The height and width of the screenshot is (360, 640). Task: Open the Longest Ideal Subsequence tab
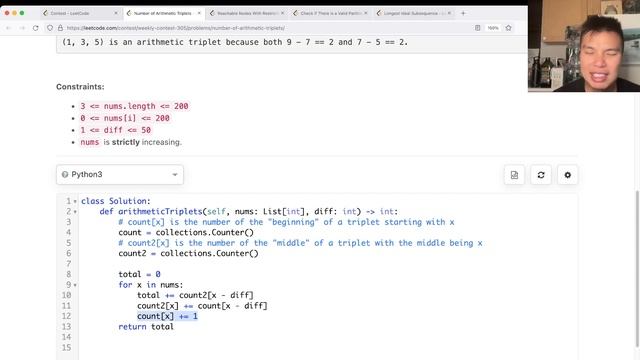pyautogui.click(x=413, y=13)
